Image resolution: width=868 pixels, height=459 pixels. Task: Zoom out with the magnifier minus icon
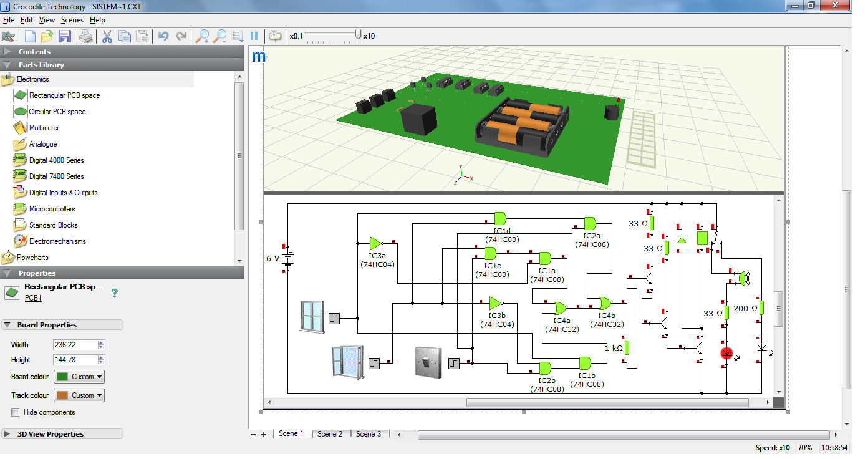(219, 36)
